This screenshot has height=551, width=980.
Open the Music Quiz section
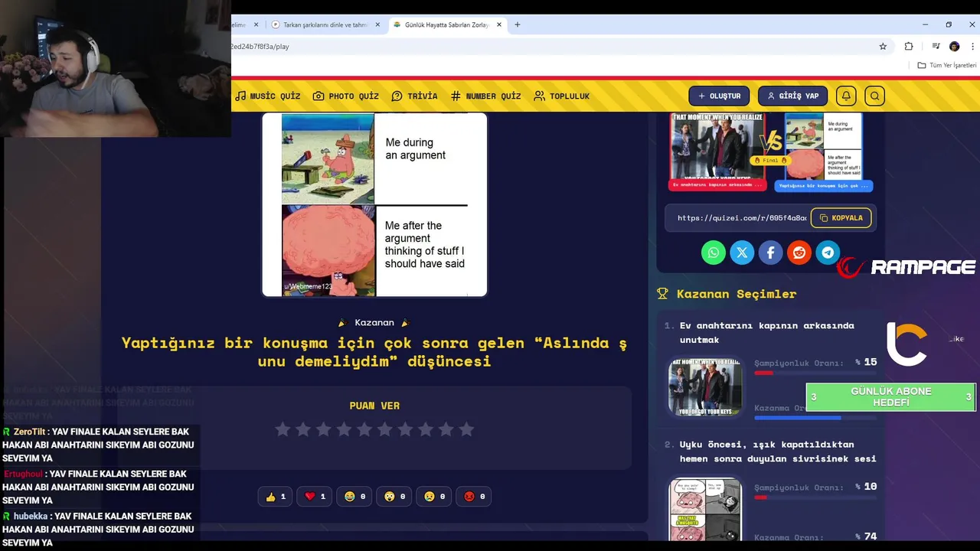(267, 96)
